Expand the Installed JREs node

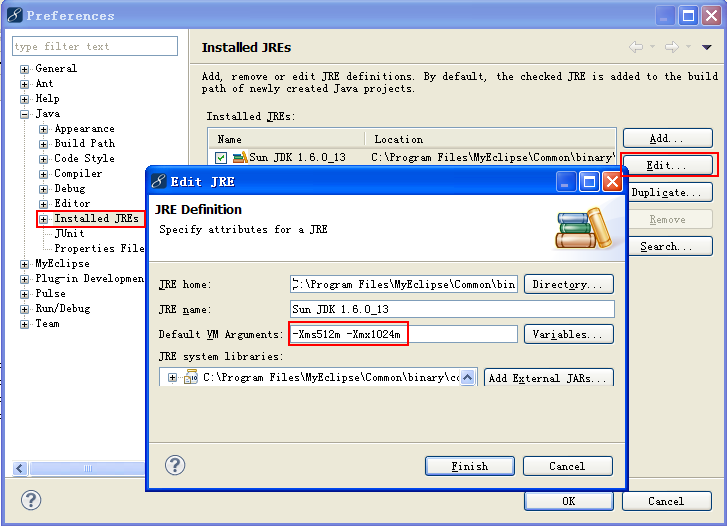click(43, 219)
